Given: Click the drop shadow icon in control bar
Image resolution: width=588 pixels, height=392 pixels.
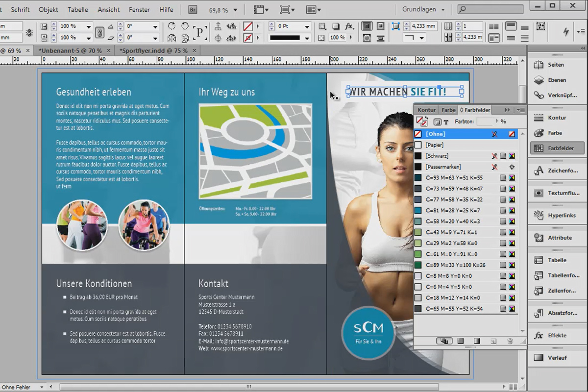Looking at the screenshot, I should (336, 26).
